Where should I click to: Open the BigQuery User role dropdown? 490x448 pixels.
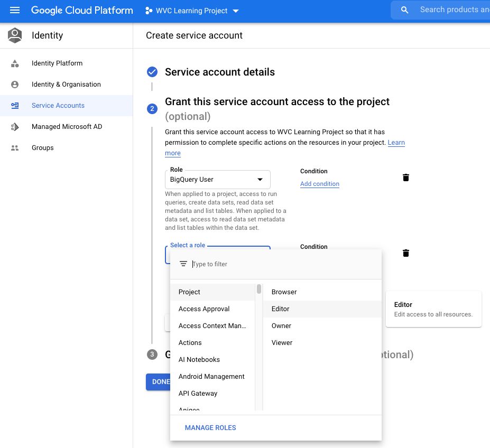pos(217,180)
